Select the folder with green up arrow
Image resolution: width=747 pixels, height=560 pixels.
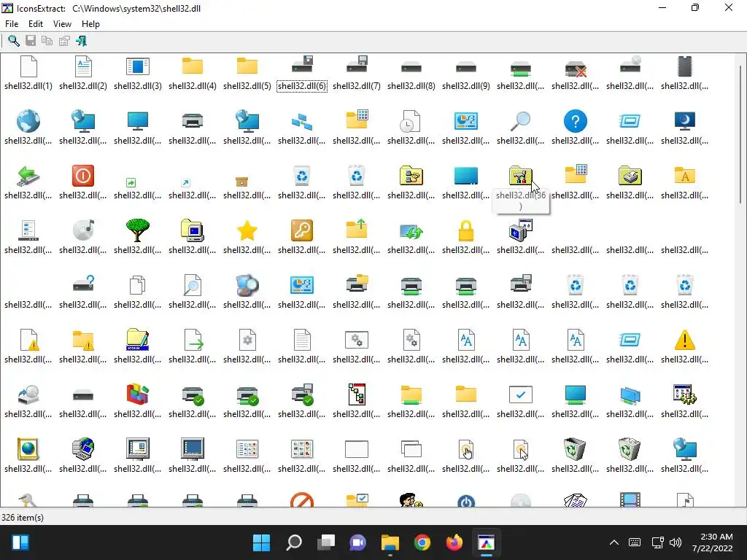[356, 228]
